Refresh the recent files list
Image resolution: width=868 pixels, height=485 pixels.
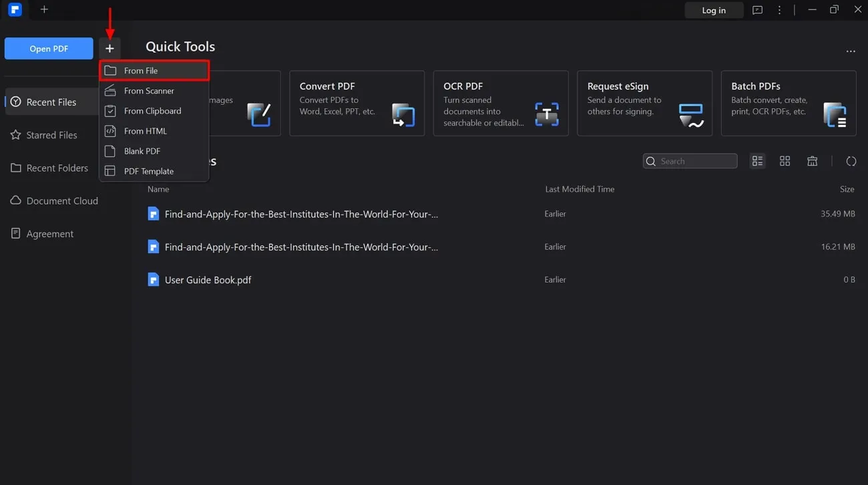(x=851, y=161)
